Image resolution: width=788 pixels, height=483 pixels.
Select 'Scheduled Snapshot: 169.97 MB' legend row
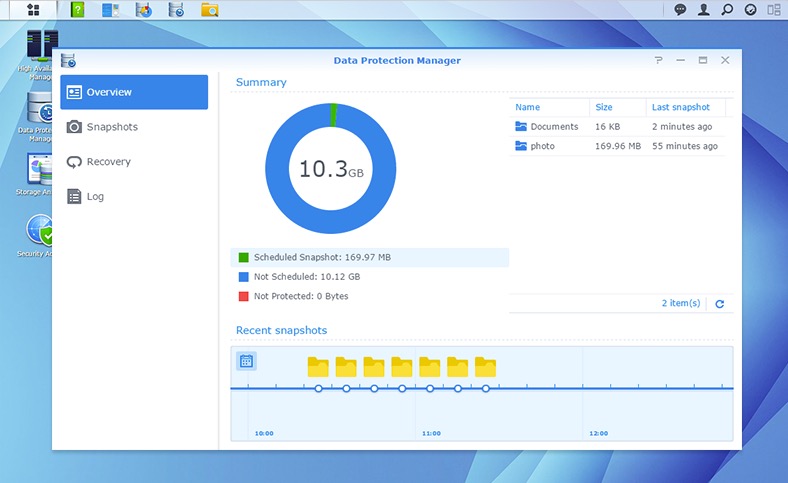370,257
